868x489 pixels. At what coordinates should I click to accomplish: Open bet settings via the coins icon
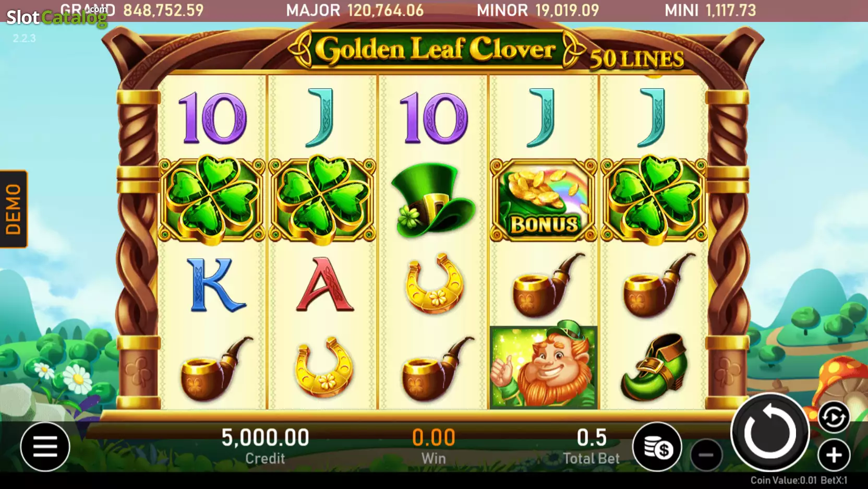pos(657,447)
